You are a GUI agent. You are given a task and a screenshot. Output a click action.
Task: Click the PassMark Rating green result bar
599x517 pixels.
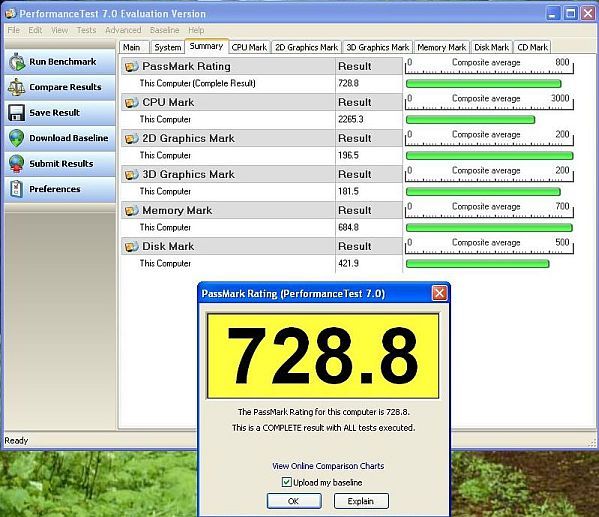[x=483, y=84]
